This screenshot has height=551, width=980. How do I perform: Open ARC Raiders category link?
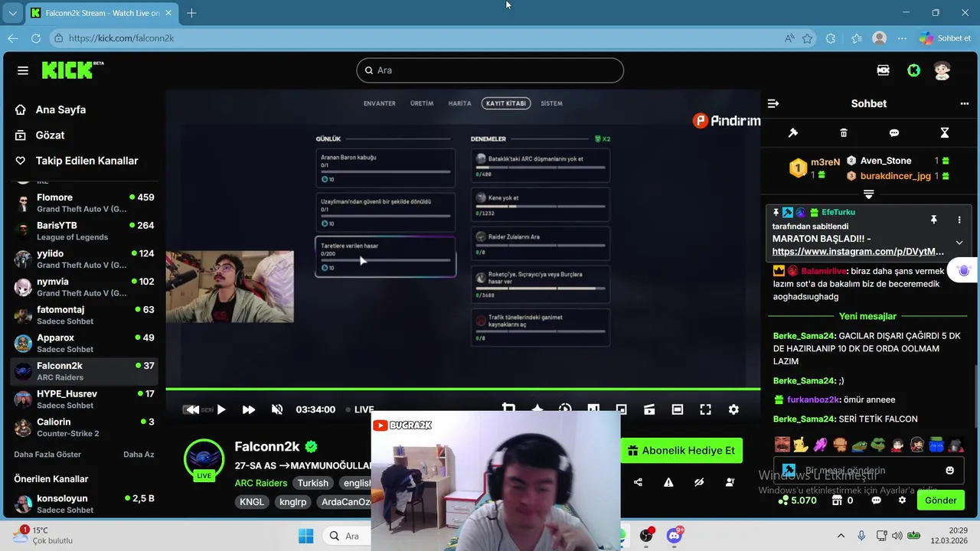point(261,483)
